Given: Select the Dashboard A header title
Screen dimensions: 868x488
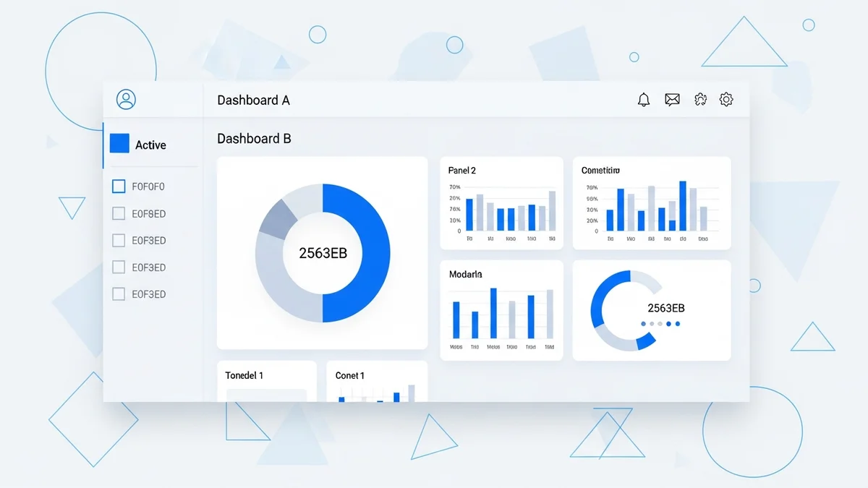Looking at the screenshot, I should click(253, 100).
